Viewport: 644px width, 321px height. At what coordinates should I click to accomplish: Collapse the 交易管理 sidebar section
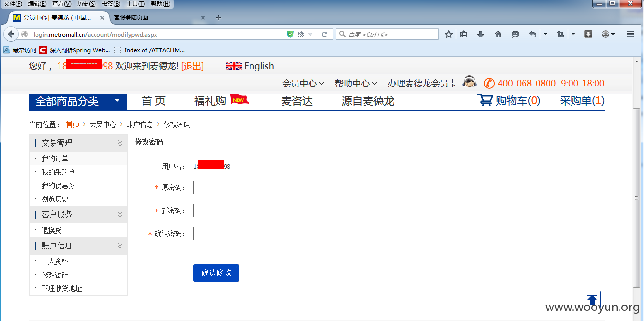pyautogui.click(x=120, y=143)
